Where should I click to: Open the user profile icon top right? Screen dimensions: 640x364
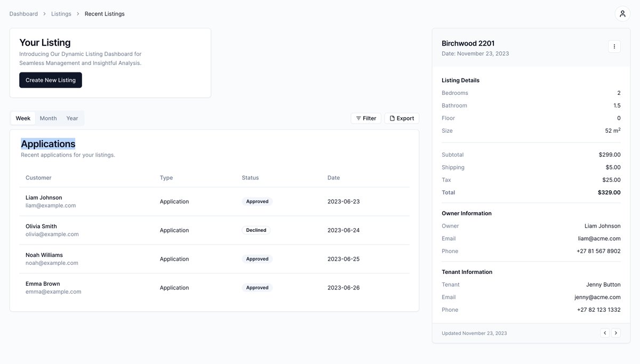pyautogui.click(x=621, y=12)
